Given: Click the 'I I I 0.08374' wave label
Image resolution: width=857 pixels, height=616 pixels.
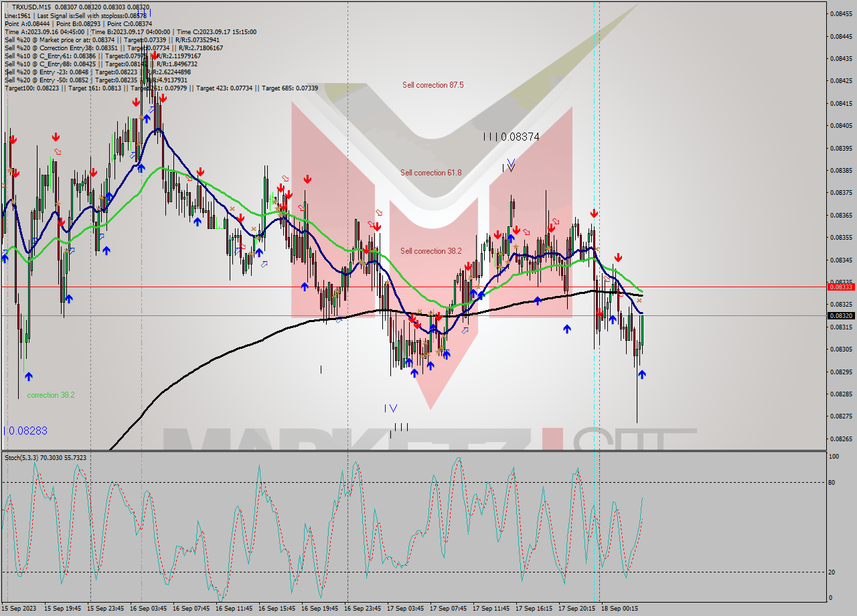Looking at the screenshot, I should pyautogui.click(x=512, y=137).
